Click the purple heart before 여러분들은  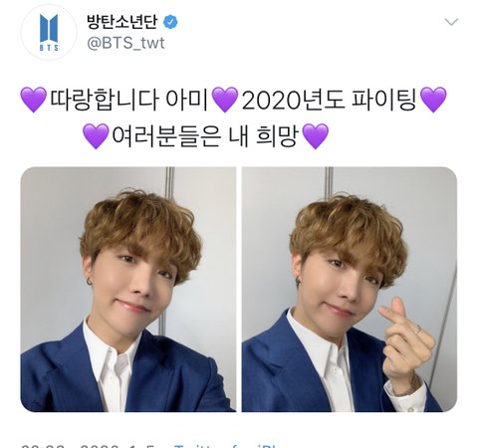tap(96, 136)
